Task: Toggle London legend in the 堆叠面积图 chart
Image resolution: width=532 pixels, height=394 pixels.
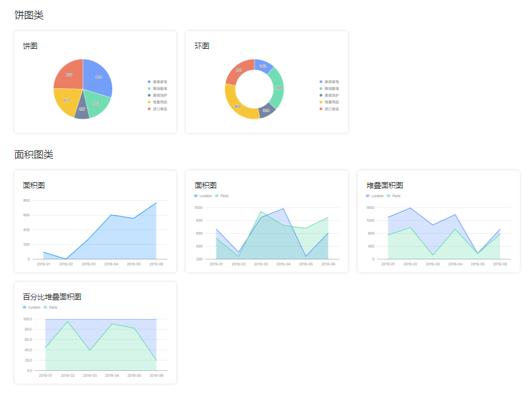Action: point(375,196)
